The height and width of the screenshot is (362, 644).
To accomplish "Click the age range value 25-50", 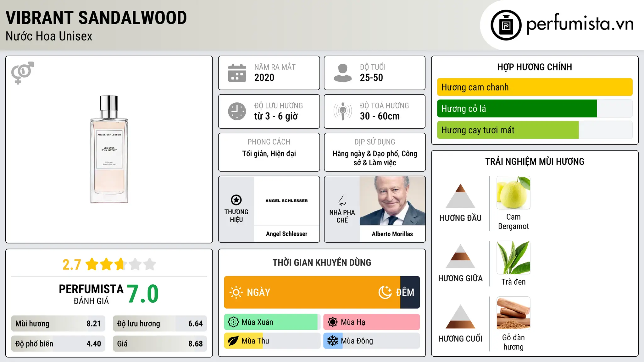I will [371, 78].
